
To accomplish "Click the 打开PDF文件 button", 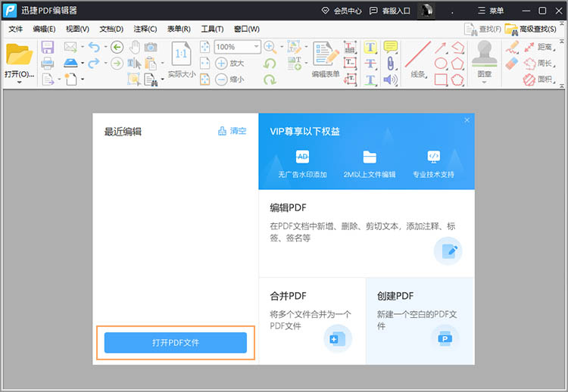I will pyautogui.click(x=176, y=343).
